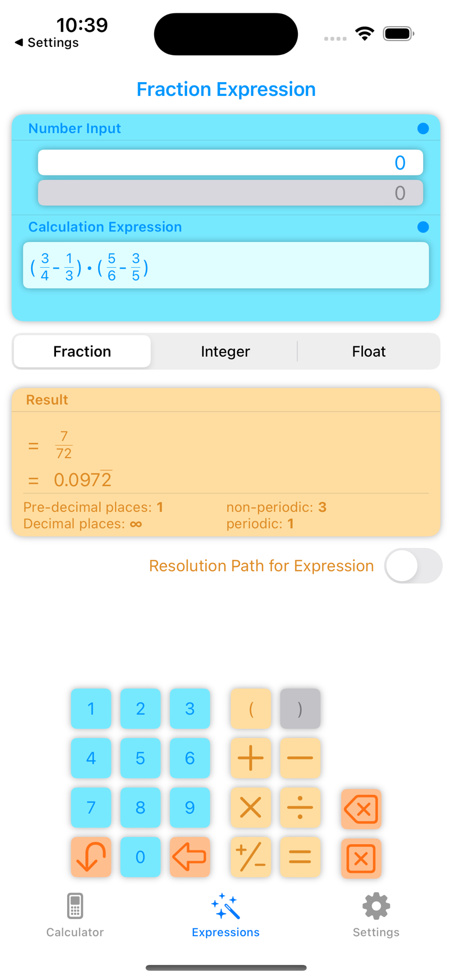
Task: Toggle the Number Input blue dot
Action: click(x=423, y=128)
